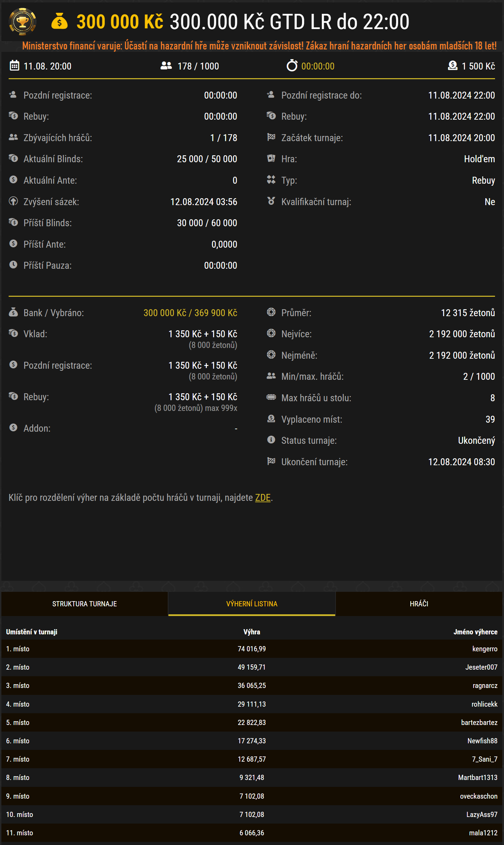Click the table icon beside Max hráčů u stolu
This screenshot has height=845, width=504.
(271, 397)
